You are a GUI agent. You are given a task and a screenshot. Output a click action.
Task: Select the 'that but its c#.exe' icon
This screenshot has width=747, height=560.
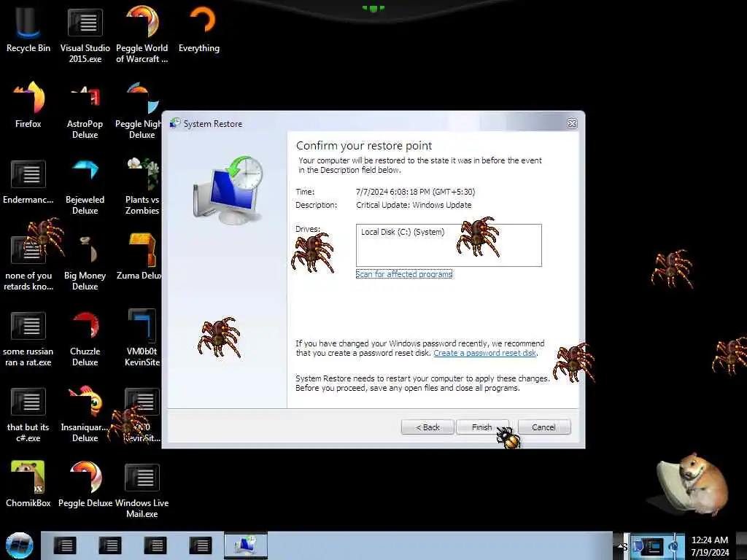[28, 414]
